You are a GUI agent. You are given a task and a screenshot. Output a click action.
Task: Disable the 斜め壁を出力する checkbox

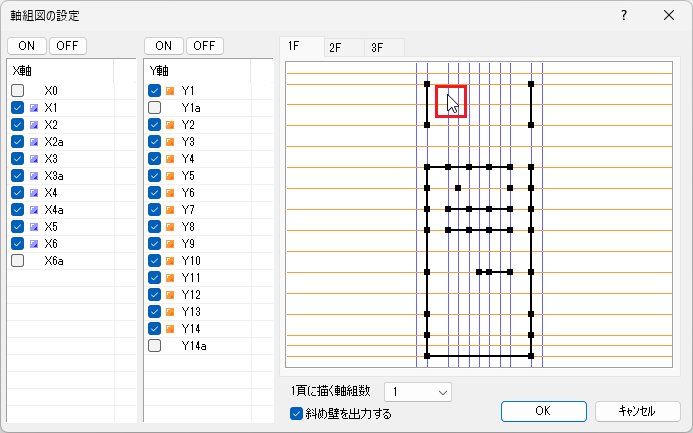(296, 413)
